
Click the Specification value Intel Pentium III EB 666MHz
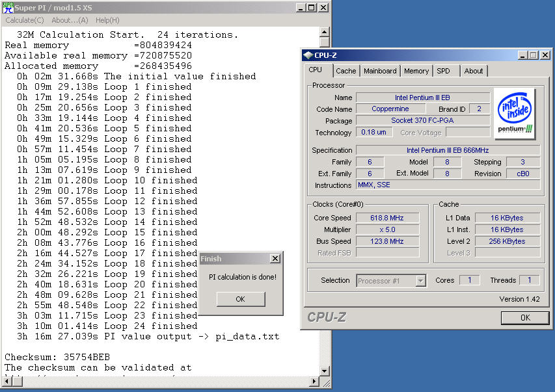pos(448,150)
